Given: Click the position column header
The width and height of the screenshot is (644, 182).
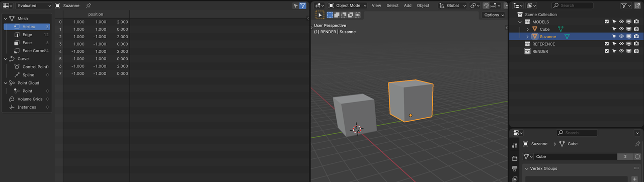Looking at the screenshot, I should (x=96, y=14).
